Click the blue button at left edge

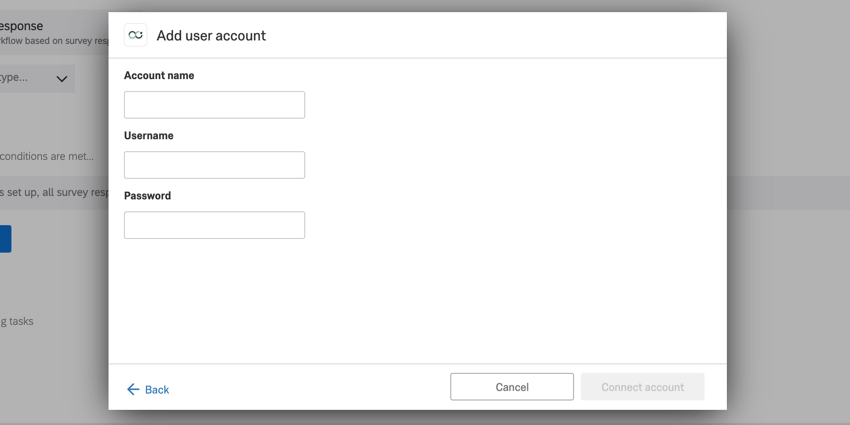pyautogui.click(x=5, y=239)
